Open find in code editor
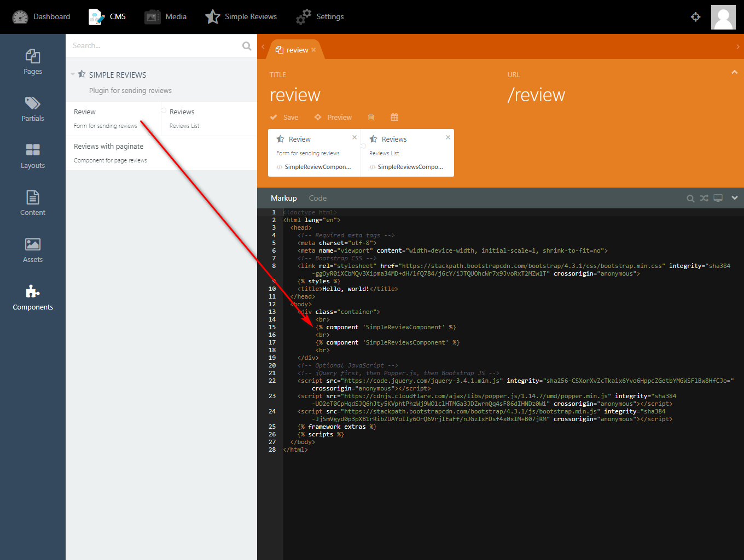744x560 pixels. (x=690, y=198)
